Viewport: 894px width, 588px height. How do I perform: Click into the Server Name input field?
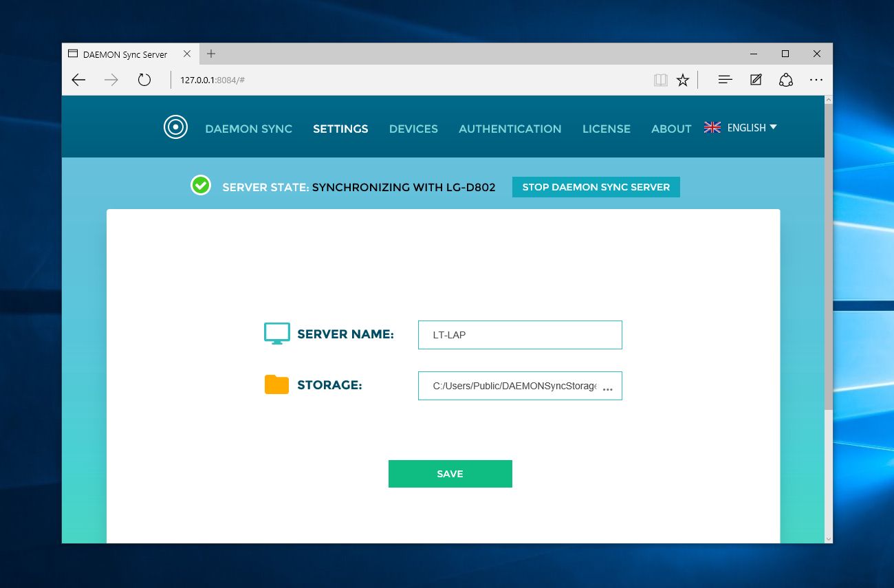pyautogui.click(x=520, y=335)
